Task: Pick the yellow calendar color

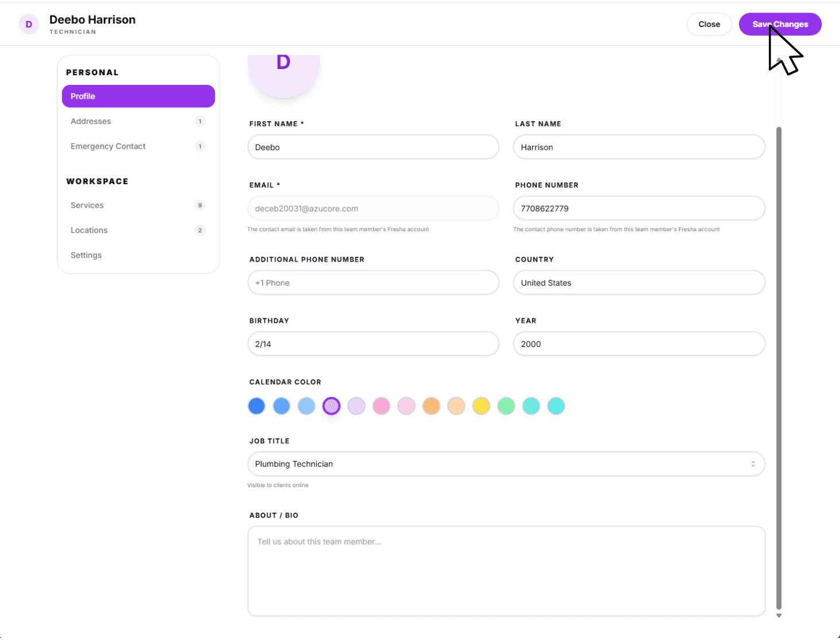Action: pos(481,406)
